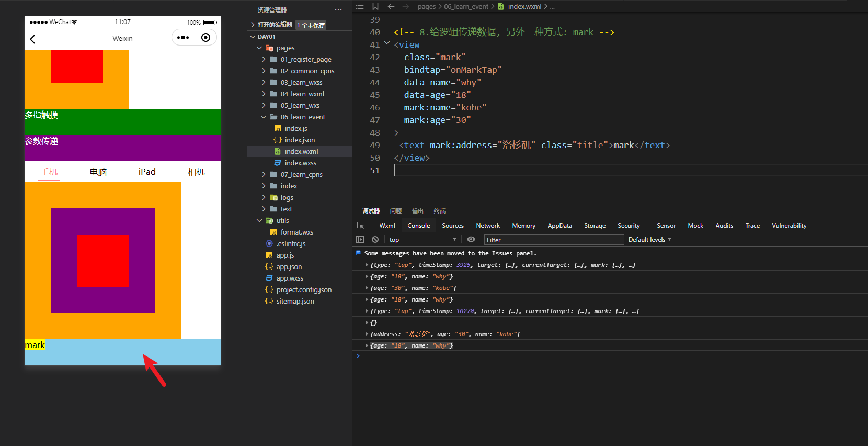Expand the address 洛杉矶 log object
The width and height of the screenshot is (868, 446).
pos(367,334)
